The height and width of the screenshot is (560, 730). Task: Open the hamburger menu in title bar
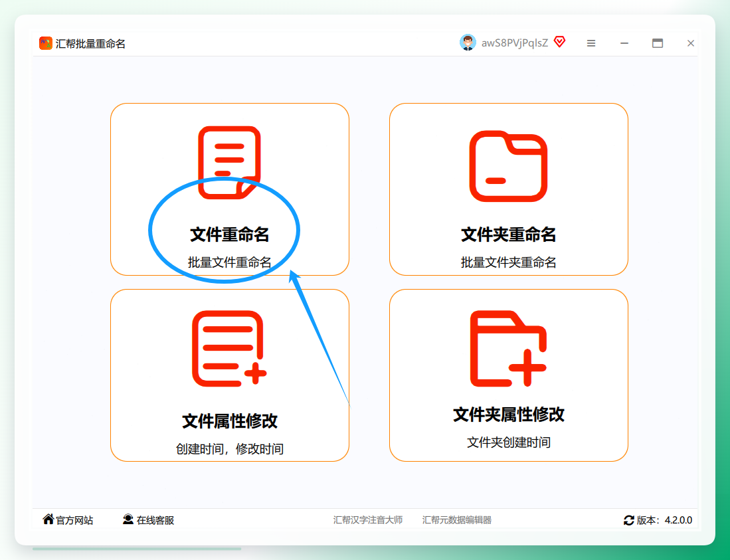tap(591, 43)
